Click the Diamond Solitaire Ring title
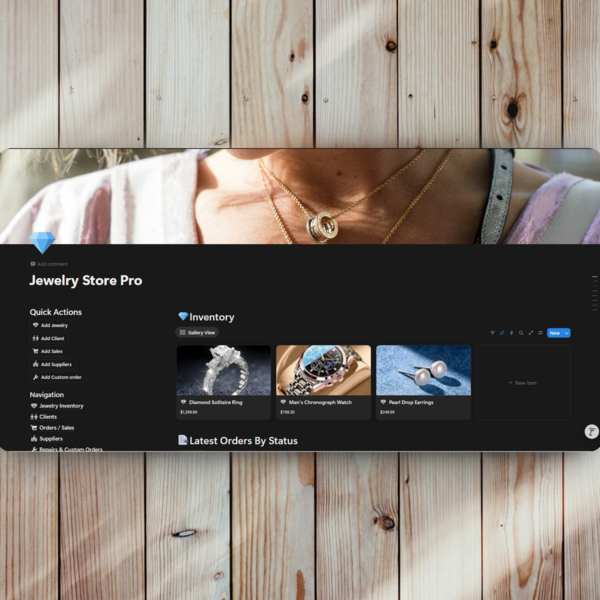 point(216,402)
